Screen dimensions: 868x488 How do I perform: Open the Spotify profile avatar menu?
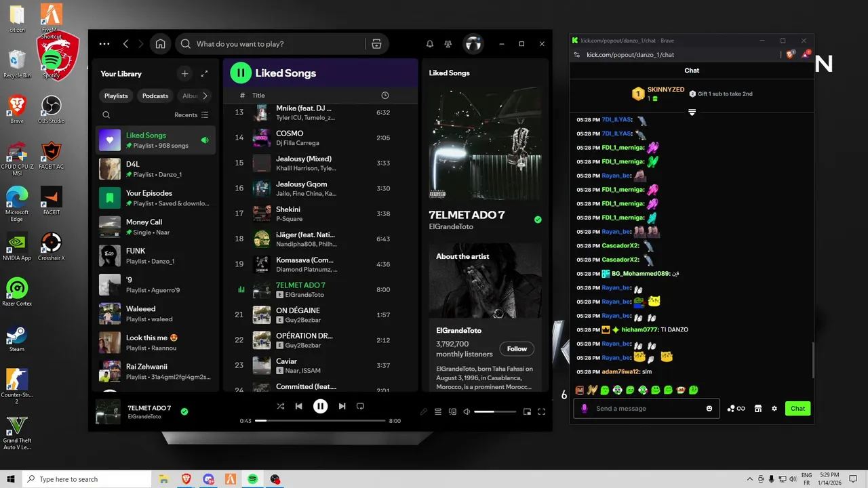(x=473, y=44)
